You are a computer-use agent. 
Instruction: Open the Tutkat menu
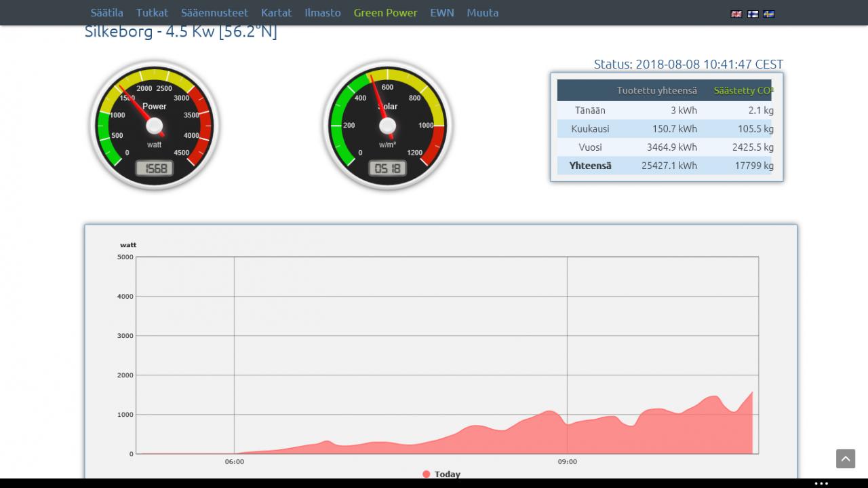[x=152, y=13]
